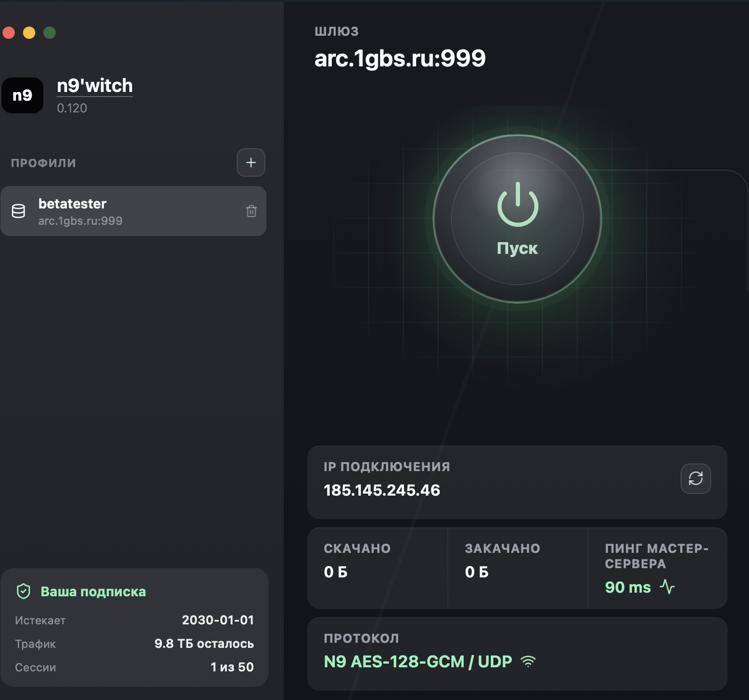Click the database icon beside betatester
Viewport: 749px width, 700px height.
point(18,211)
